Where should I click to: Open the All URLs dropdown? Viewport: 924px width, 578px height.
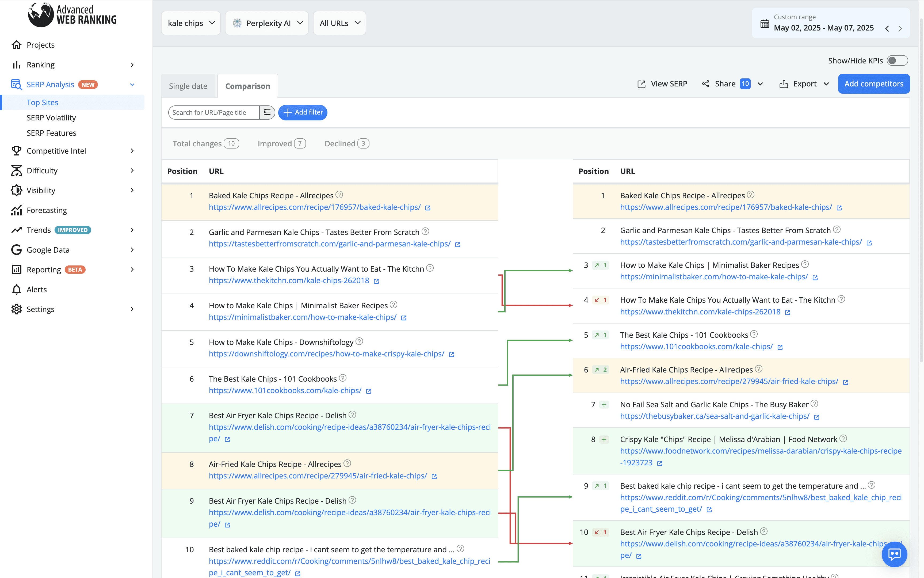point(339,23)
